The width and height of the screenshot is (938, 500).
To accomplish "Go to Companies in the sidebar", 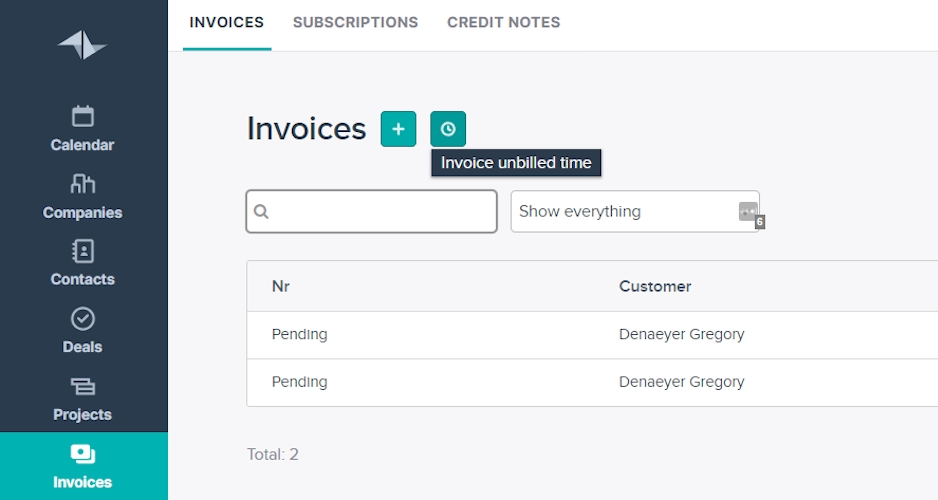I will 83,197.
